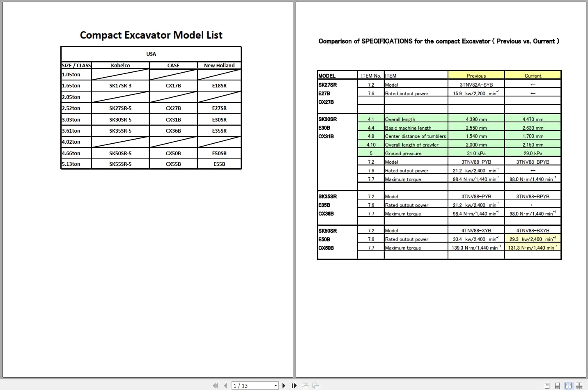The image size is (588, 390).
Task: Click the Ground pressure row label
Action: tap(403, 153)
